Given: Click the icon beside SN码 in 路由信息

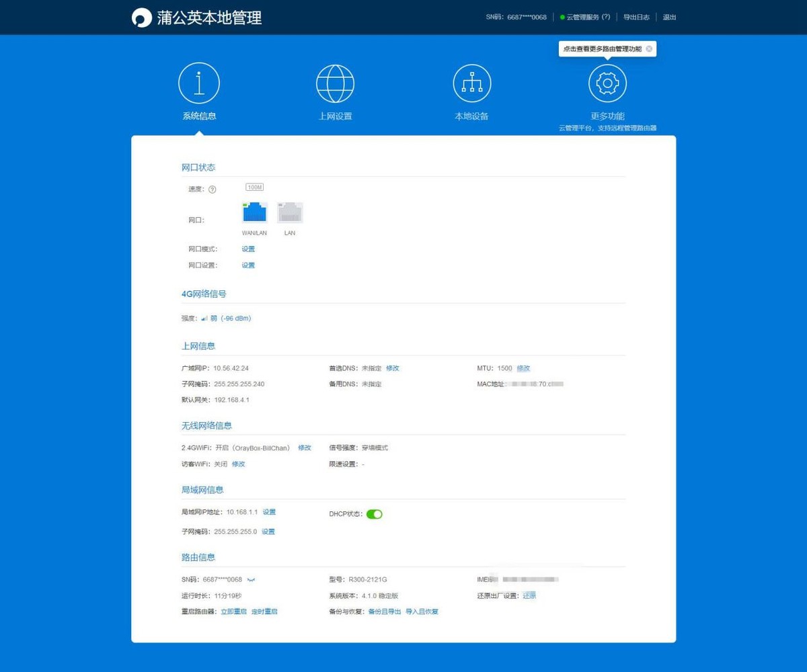Looking at the screenshot, I should (x=250, y=579).
